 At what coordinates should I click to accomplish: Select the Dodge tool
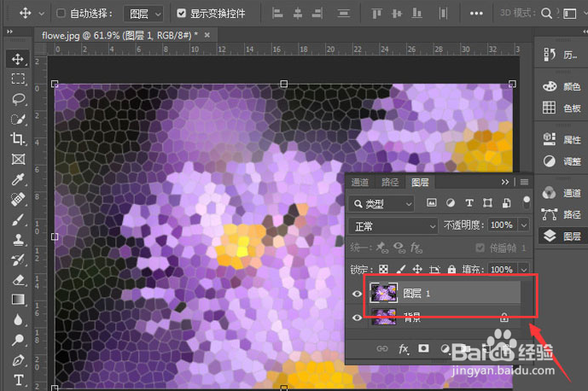18,340
